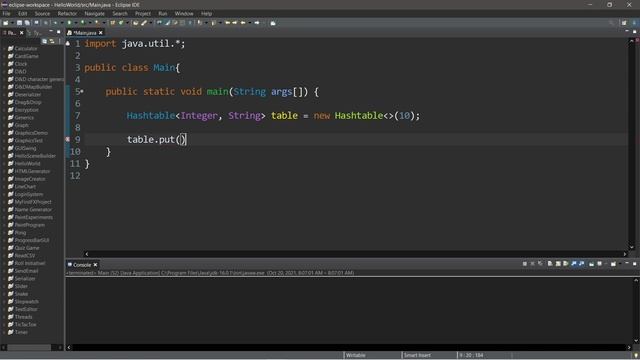Expand the Quiz Game project node
The image size is (640, 360).
pos(4,248)
